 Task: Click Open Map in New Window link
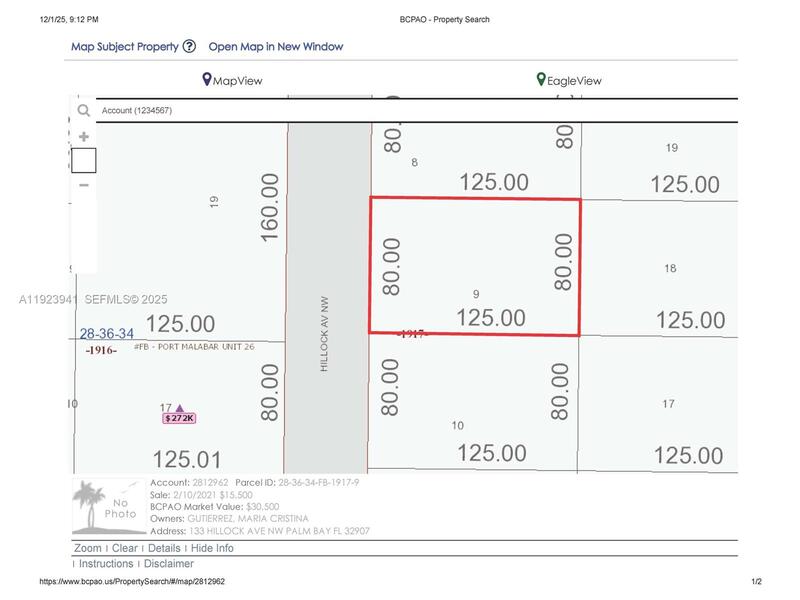pyautogui.click(x=275, y=47)
